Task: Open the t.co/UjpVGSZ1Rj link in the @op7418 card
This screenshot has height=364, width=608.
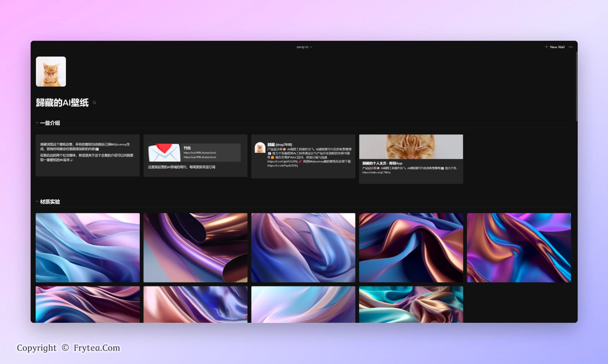Action: pyautogui.click(x=282, y=162)
